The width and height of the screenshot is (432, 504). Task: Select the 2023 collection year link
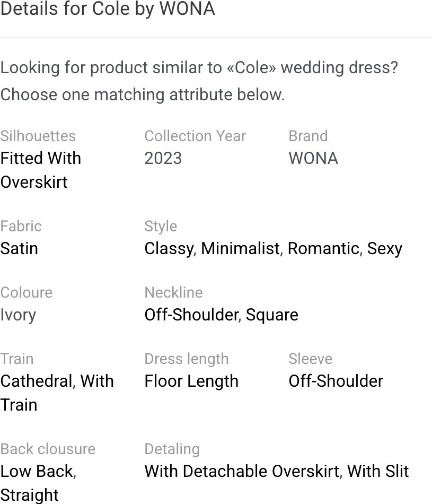click(x=163, y=158)
